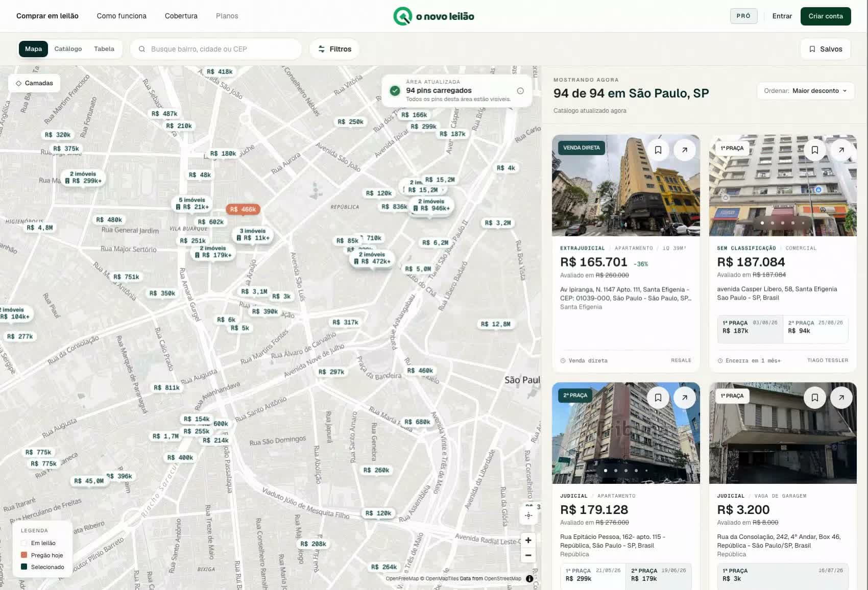Select 1ª Praça R$ 299k auction round
Image resolution: width=868 pixels, height=590 pixels.
[593, 576]
